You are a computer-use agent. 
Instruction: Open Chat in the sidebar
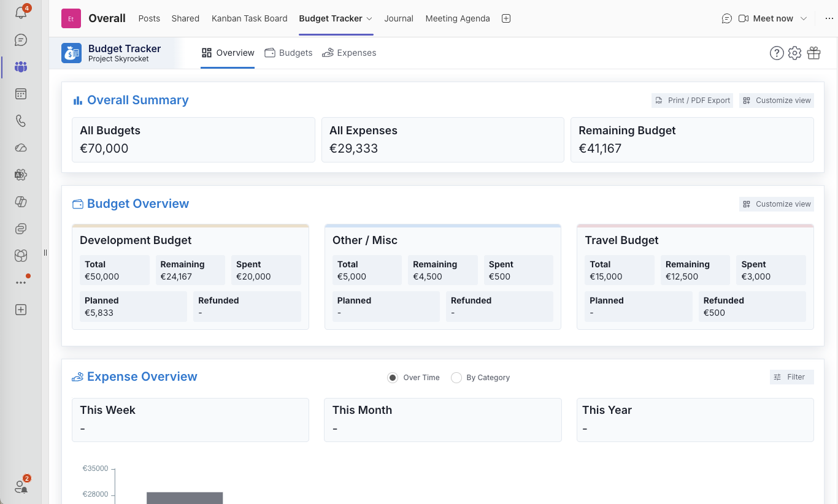tap(21, 40)
